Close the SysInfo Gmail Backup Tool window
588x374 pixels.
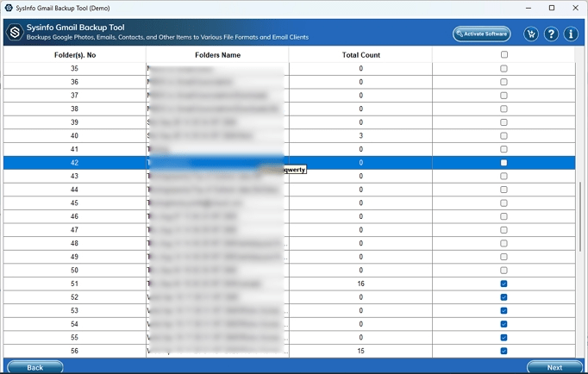[575, 8]
